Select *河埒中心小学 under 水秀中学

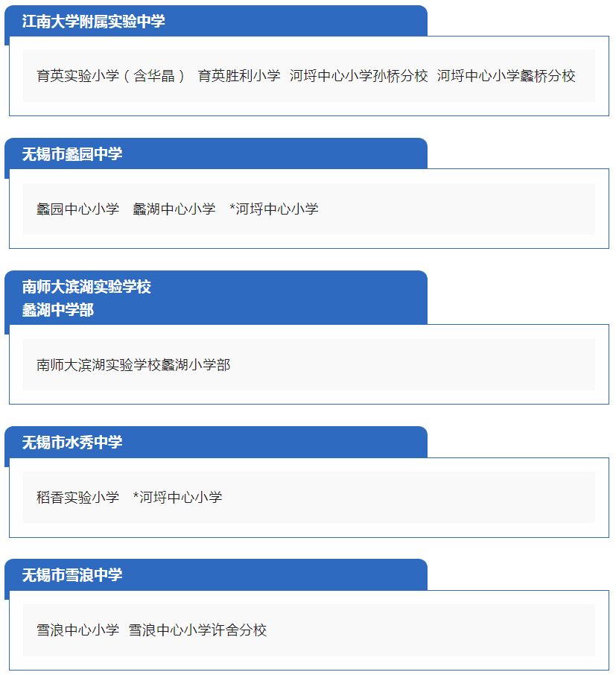click(x=178, y=497)
